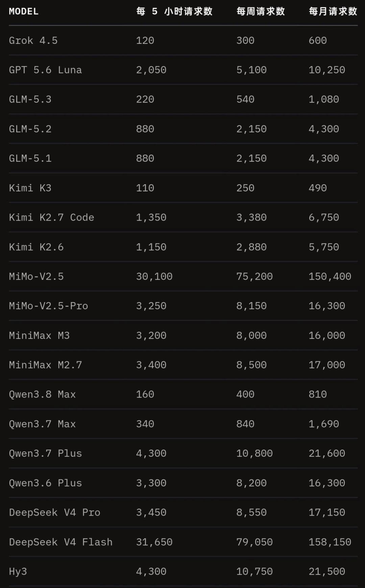Click the Qwen3.8 Max model name
The image size is (365, 588).
point(42,394)
